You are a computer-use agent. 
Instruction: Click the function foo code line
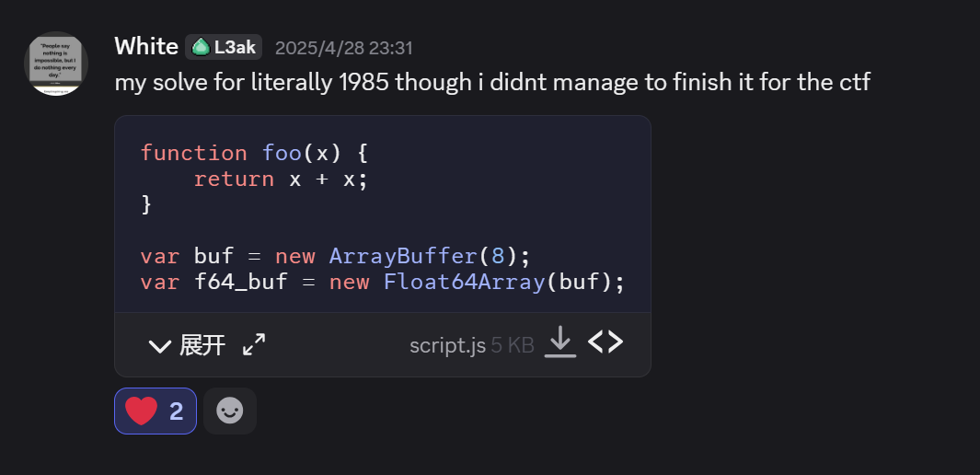pos(254,153)
